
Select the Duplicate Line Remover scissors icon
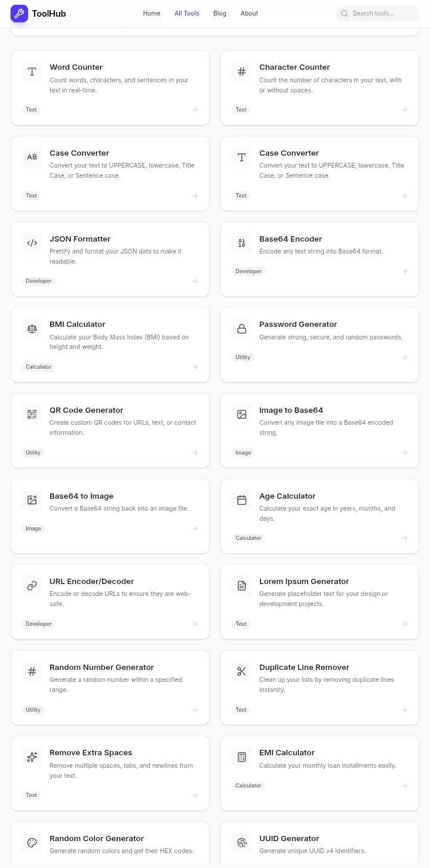[x=241, y=671]
